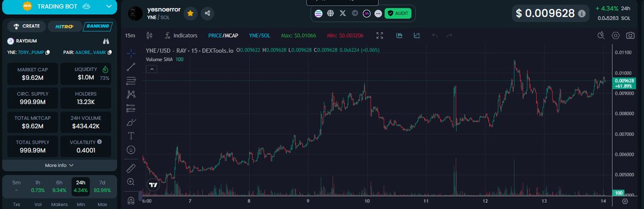Open the 7D1IY...PUMP token address link
Image resolution: width=644 pixels, height=209 pixels.
click(31, 52)
